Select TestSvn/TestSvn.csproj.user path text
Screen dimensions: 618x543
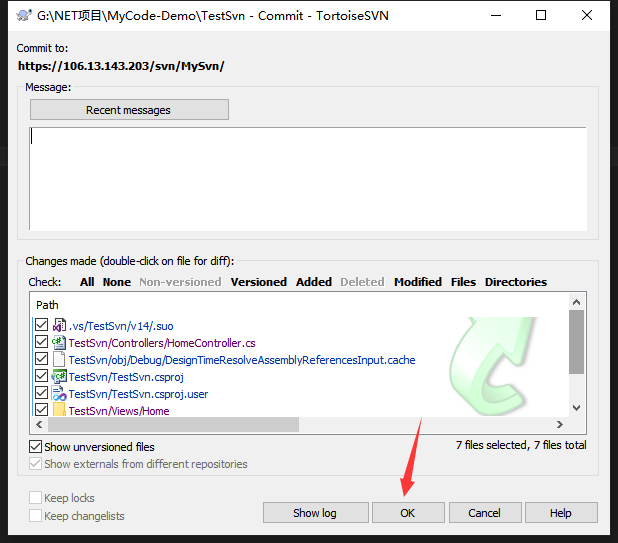(x=138, y=394)
